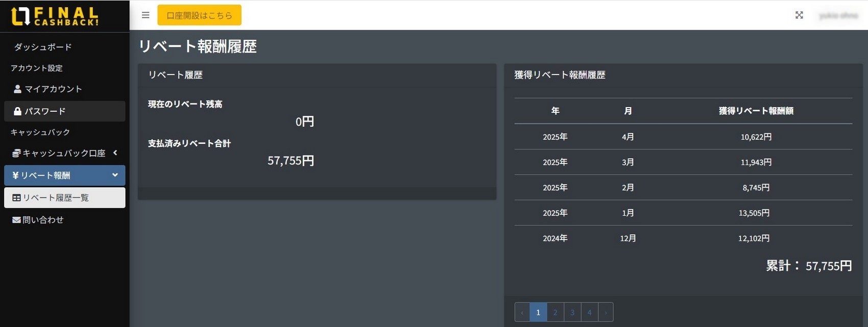Click the Final Cashback logo
868x327 pixels.
[x=55, y=16]
